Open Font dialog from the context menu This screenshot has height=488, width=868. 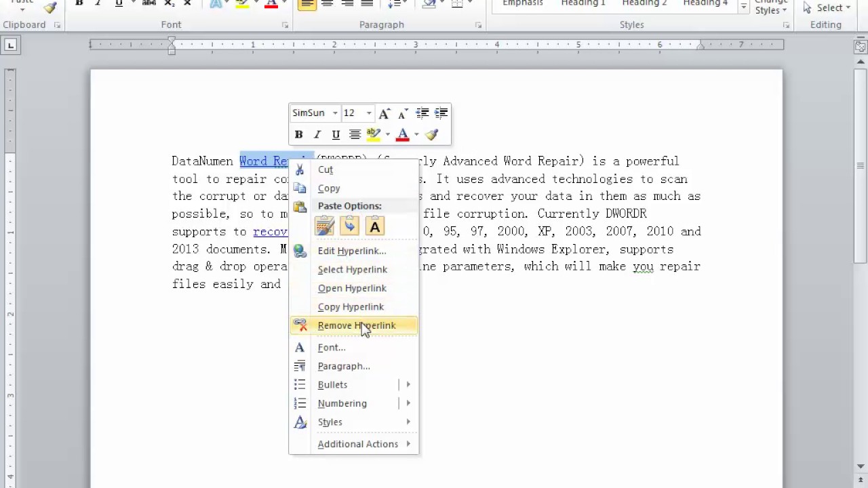(354, 347)
